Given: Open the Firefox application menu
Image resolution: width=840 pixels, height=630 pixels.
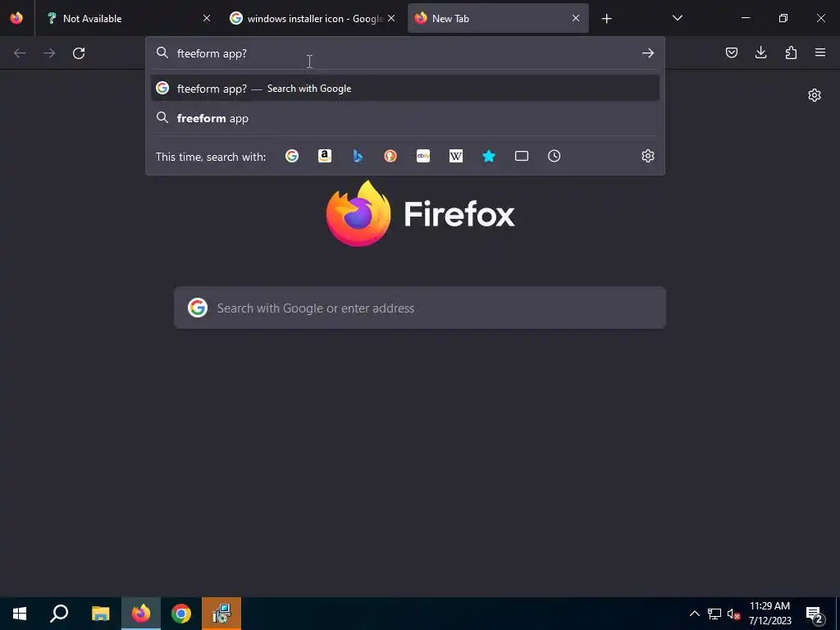Looking at the screenshot, I should 820,52.
